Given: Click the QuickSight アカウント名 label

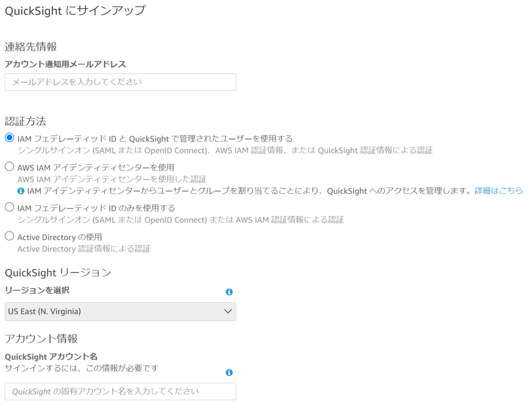Looking at the screenshot, I should click(x=51, y=357).
